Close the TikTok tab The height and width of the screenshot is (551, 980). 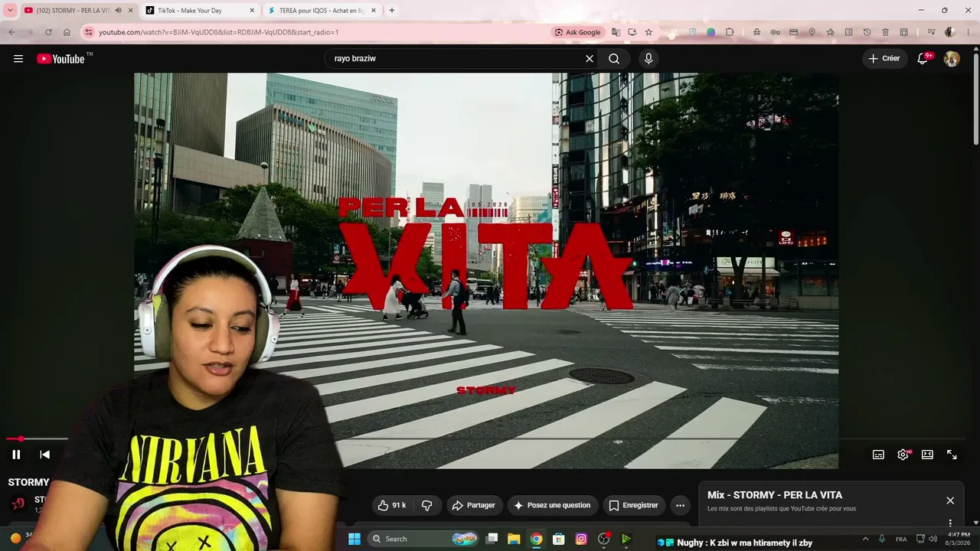click(252, 11)
